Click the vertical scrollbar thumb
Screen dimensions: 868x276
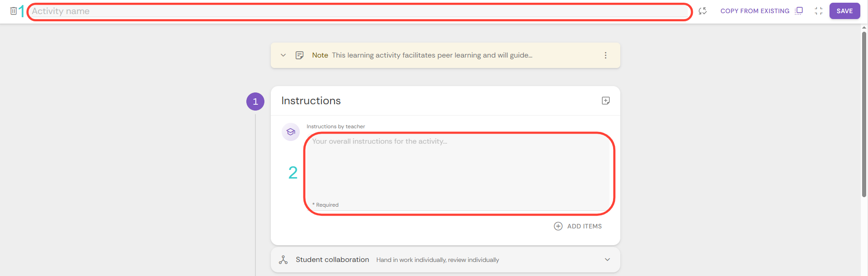point(864,113)
